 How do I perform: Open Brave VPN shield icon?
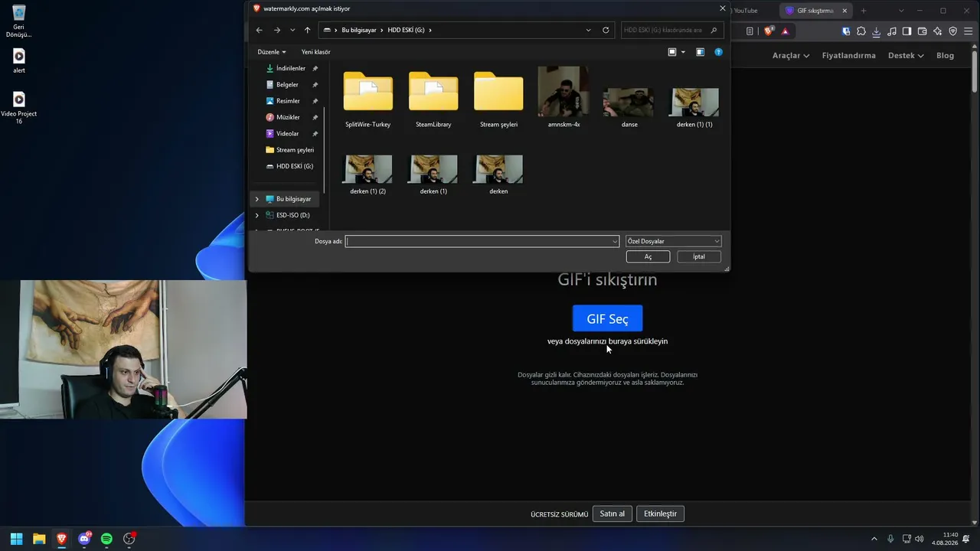click(x=952, y=31)
